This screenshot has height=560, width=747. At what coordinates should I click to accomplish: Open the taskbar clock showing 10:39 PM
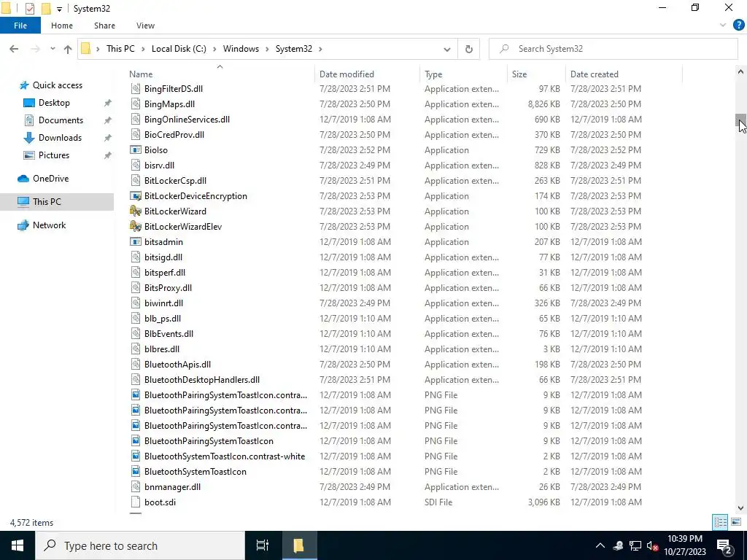click(684, 545)
